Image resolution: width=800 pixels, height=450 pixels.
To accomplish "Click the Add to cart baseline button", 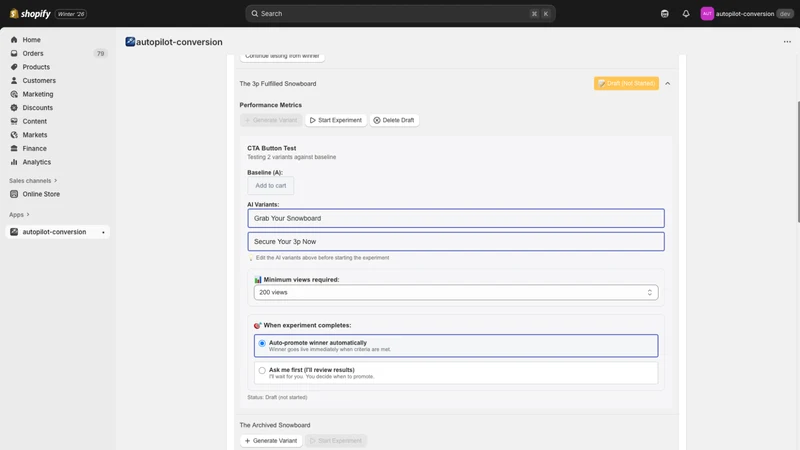I will (x=270, y=186).
